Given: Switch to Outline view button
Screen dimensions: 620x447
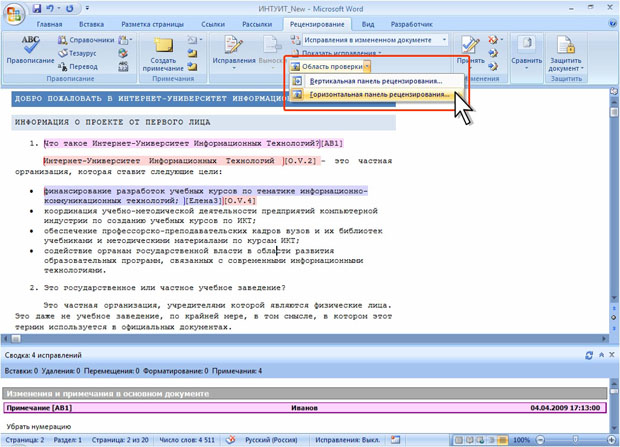Looking at the screenshot, I should 491,440.
